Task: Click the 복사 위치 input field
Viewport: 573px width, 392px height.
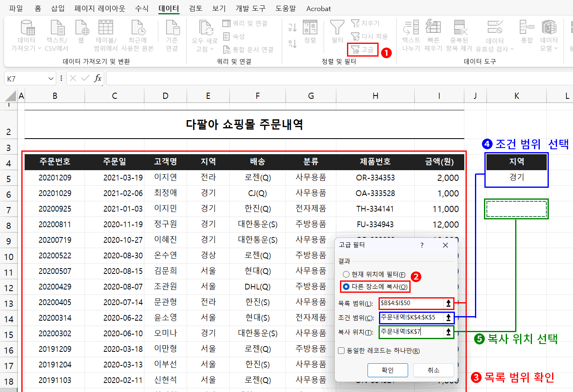Action: coord(412,332)
